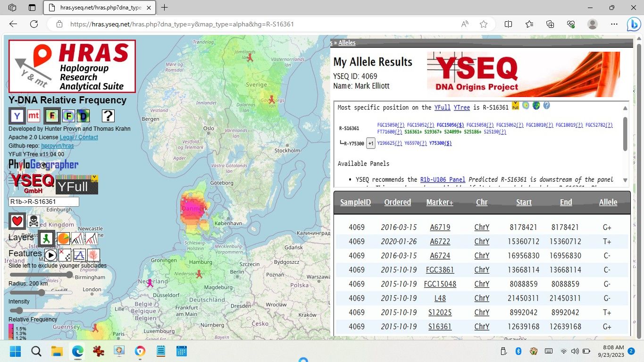Image resolution: width=644 pixels, height=362 pixels.
Task: Toggle the orange pie chart layer
Action: click(64, 238)
